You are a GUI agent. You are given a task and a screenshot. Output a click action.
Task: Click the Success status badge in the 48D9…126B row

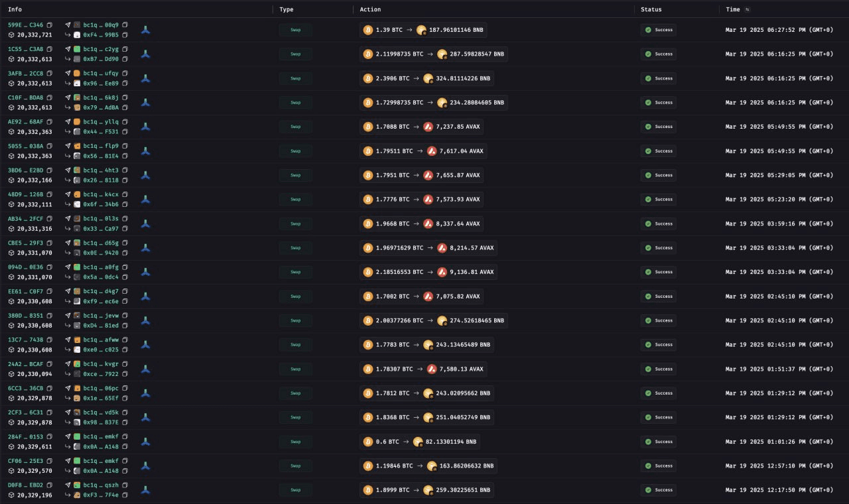(x=659, y=200)
